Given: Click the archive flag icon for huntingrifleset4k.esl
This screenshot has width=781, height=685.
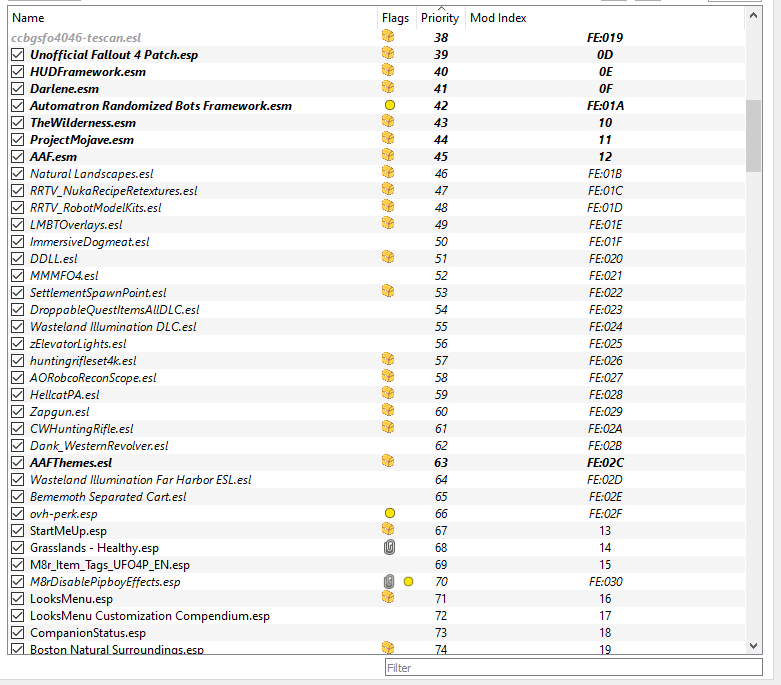Looking at the screenshot, I should 388,359.
